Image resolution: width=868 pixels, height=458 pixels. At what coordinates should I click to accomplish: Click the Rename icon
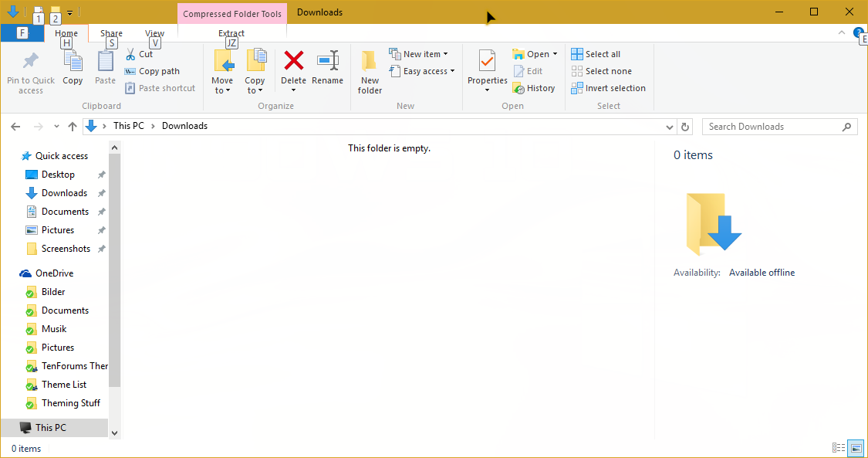328,59
